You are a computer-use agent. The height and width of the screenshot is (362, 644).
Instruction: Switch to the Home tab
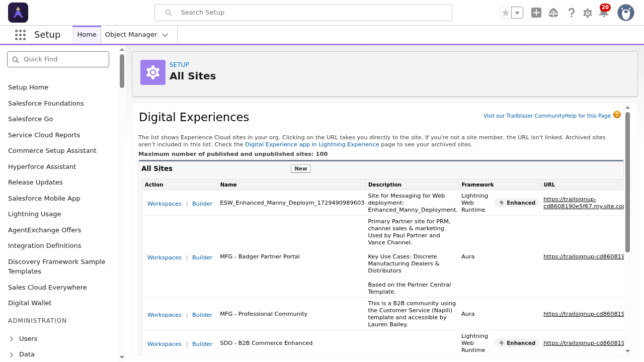point(87,35)
